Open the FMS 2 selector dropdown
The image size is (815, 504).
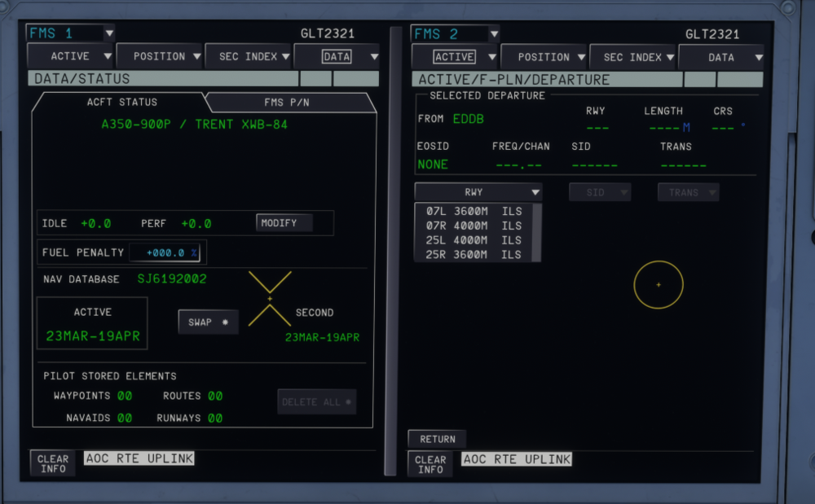[455, 33]
